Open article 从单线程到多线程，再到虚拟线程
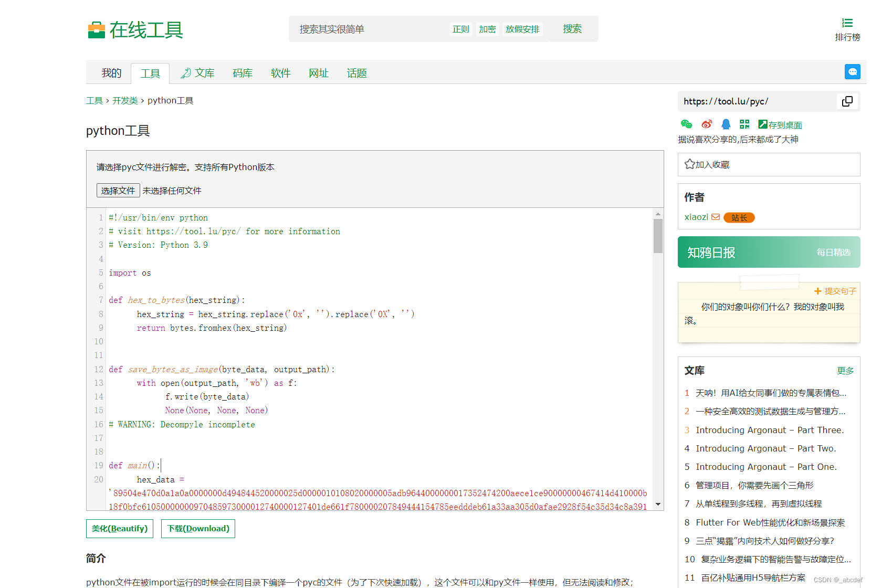 [x=759, y=503]
